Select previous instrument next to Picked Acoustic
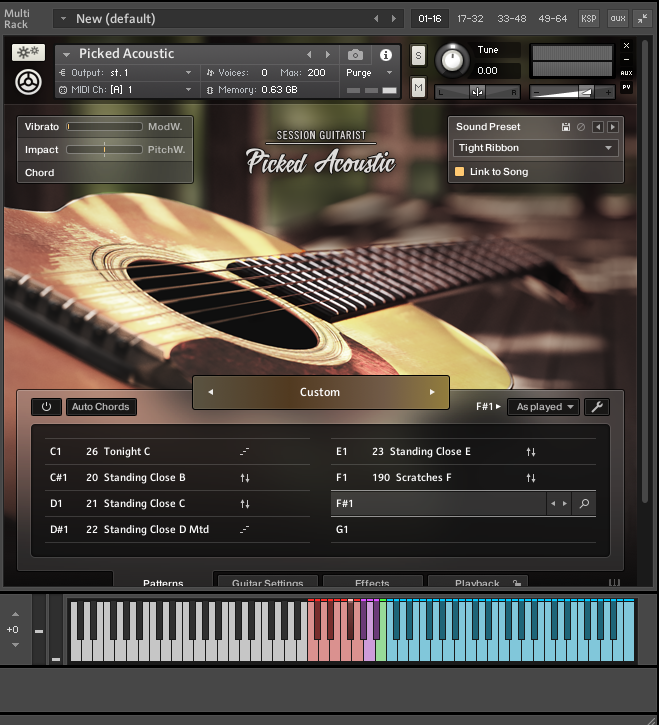 click(309, 55)
